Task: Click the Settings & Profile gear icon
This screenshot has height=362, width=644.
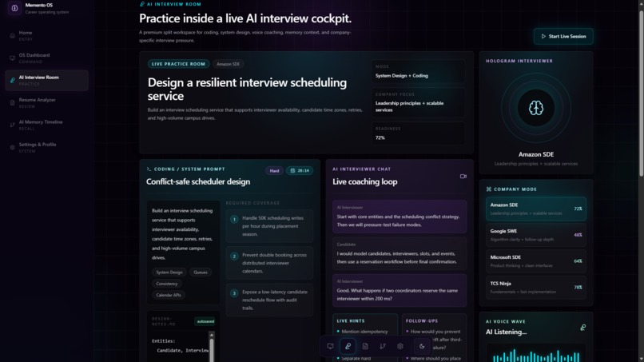Action: [x=12, y=148]
